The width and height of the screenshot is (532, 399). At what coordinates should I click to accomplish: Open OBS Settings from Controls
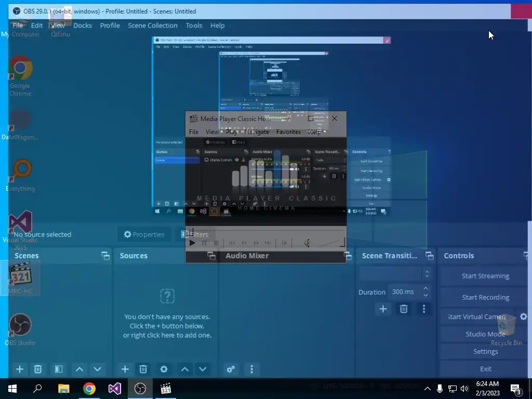tap(485, 352)
